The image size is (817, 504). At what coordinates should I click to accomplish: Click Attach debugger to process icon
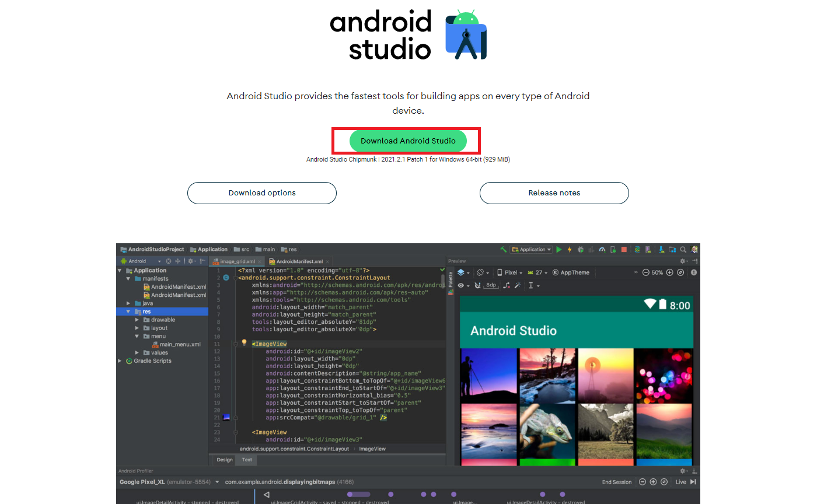pos(613,250)
